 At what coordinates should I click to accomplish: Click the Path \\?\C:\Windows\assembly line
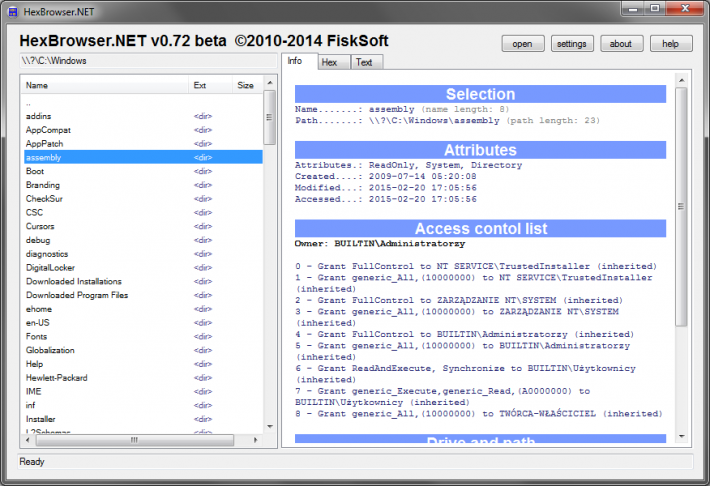click(447, 120)
